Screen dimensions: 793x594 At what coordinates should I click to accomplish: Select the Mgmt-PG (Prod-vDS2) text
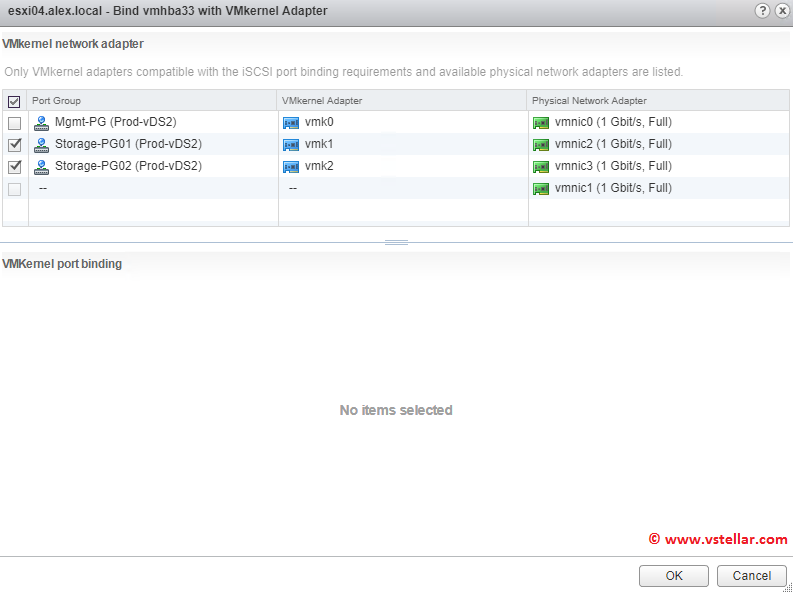[116, 122]
